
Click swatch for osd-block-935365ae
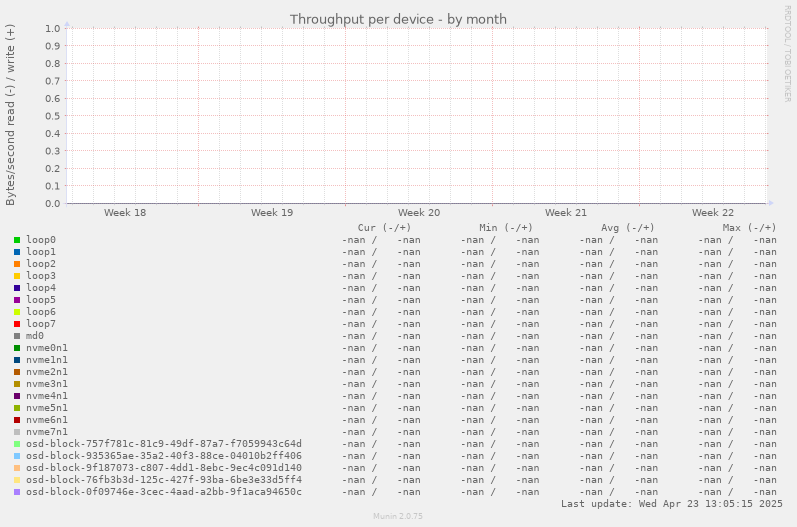[x=17, y=456]
